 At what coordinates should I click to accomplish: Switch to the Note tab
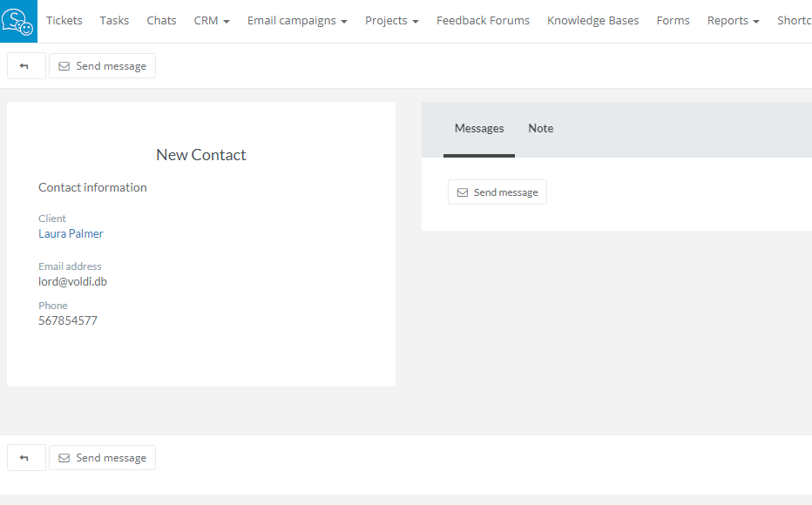coord(540,129)
